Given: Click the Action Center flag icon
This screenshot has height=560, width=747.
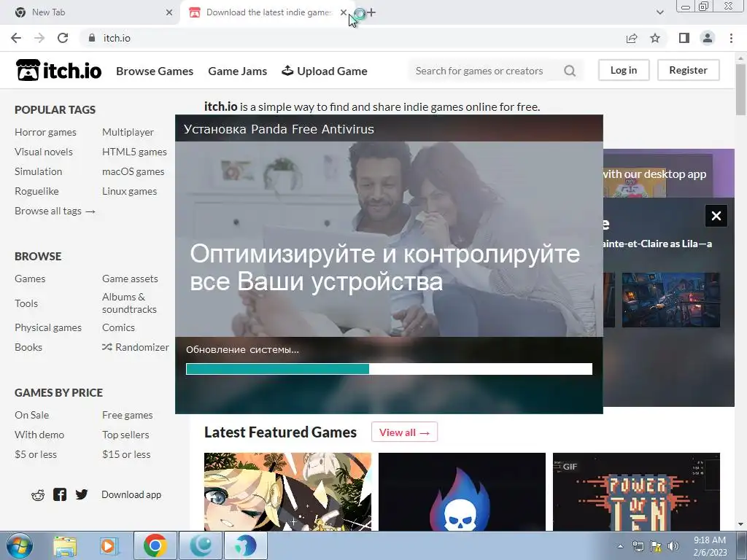Looking at the screenshot, I should (656, 546).
